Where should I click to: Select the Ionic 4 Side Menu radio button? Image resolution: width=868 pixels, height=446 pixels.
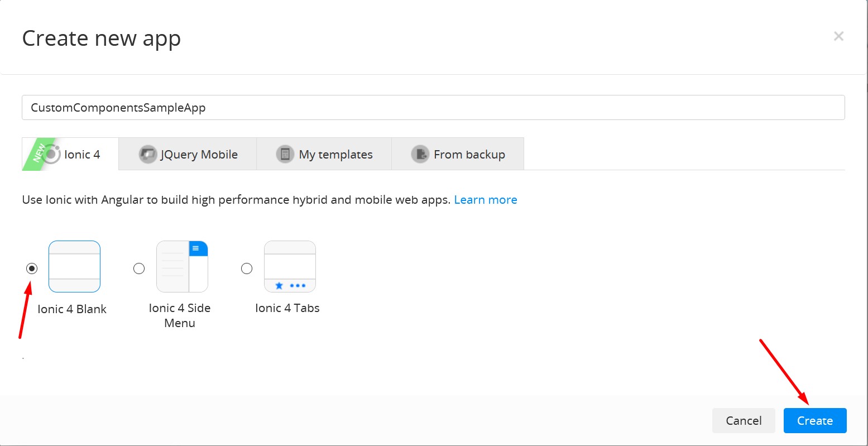point(139,268)
